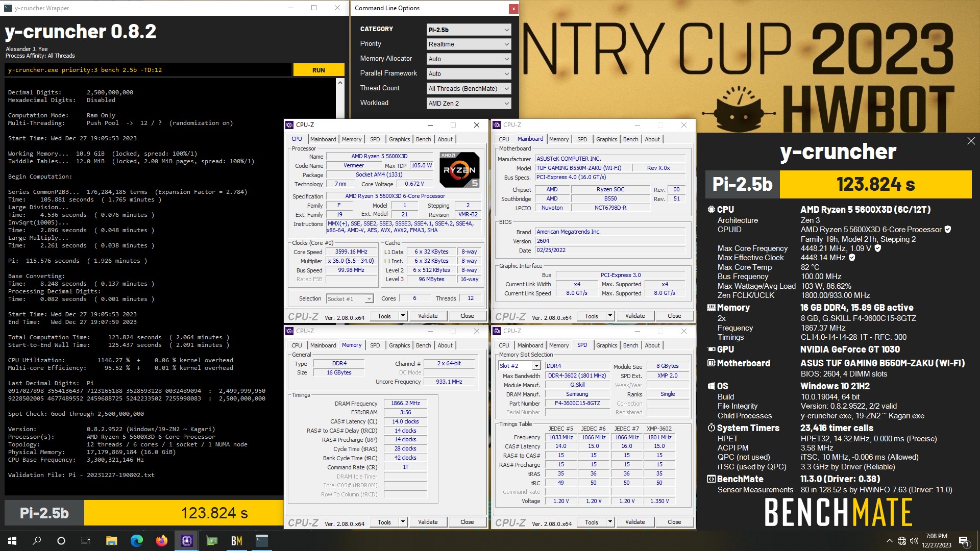This screenshot has height=551, width=980.
Task: Open the CATEGORY dropdown showing Pi-2.5b
Action: click(x=469, y=30)
